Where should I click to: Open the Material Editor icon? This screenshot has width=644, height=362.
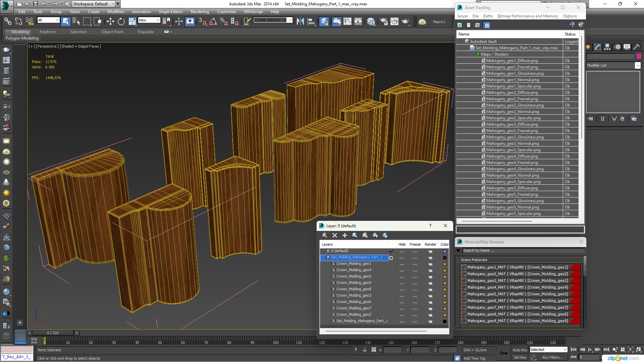pos(371,21)
